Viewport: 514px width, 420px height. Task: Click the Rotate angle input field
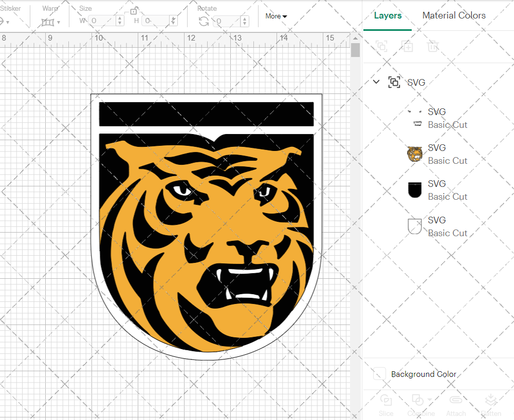(228, 21)
